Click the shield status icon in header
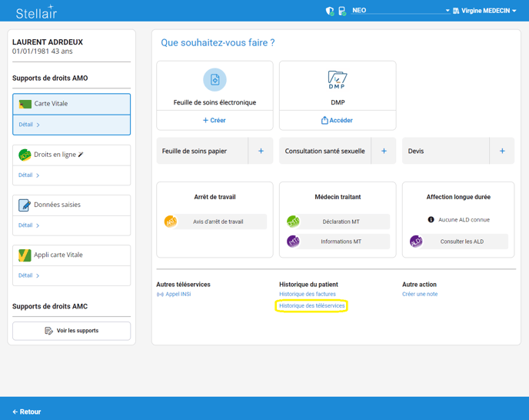This screenshot has width=529, height=420. [330, 11]
